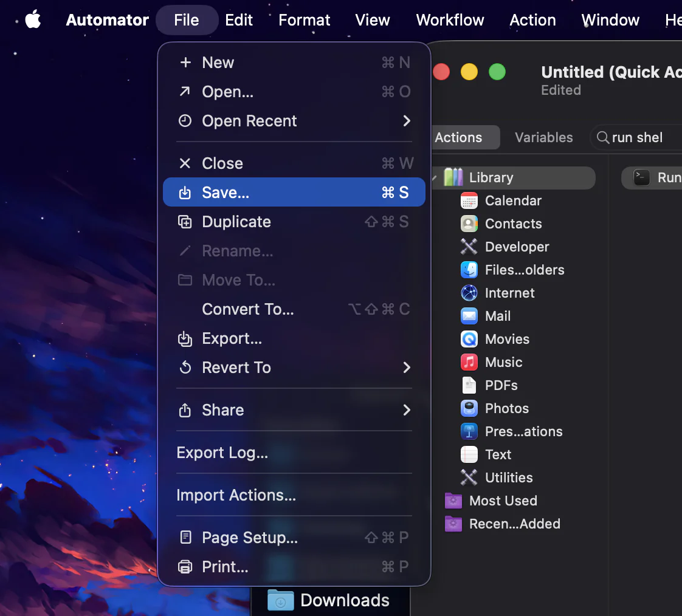Choose Import Actions… menu item
This screenshot has height=616, width=682.
294,495
